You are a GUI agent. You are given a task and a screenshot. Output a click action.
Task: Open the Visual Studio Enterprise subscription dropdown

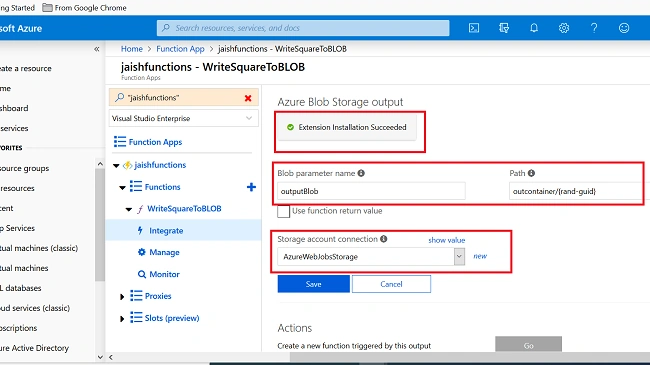184,118
